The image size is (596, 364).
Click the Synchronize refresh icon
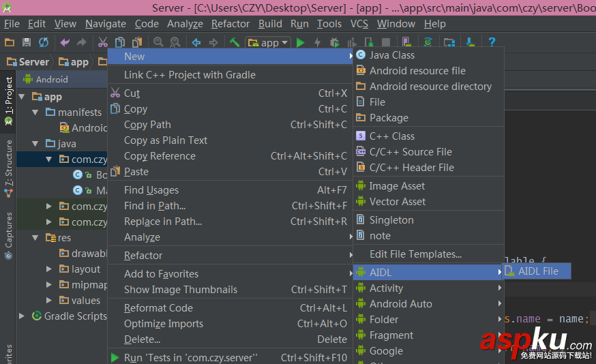(x=44, y=42)
